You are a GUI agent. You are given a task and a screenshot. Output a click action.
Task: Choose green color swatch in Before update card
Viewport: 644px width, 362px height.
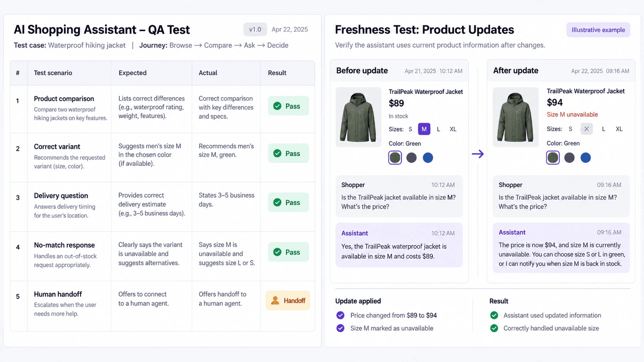395,158
